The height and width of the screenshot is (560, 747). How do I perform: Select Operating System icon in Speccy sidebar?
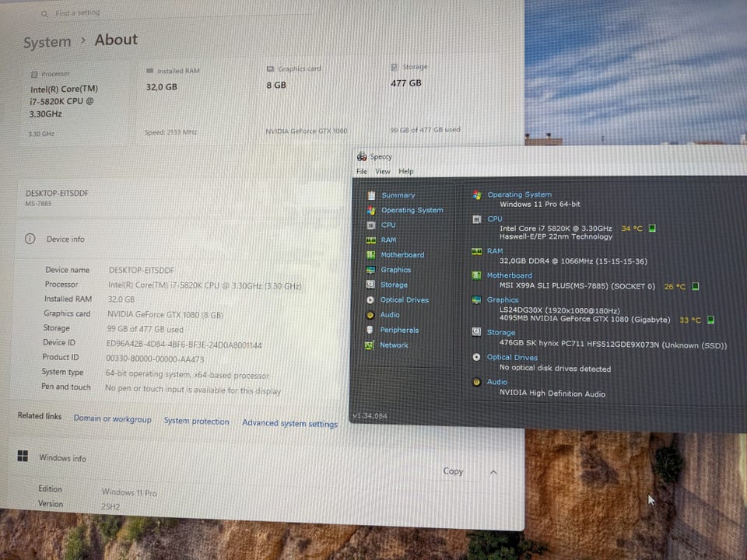(x=371, y=210)
